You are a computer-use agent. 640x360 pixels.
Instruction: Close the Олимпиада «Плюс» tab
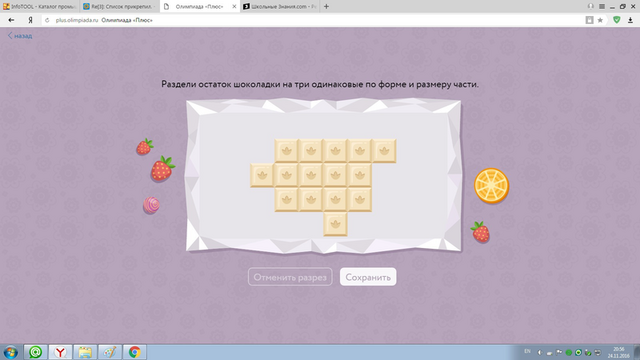click(x=234, y=7)
